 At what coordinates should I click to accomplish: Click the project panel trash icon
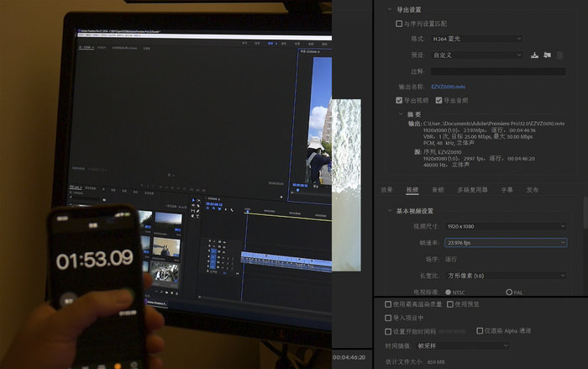pyautogui.click(x=177, y=293)
